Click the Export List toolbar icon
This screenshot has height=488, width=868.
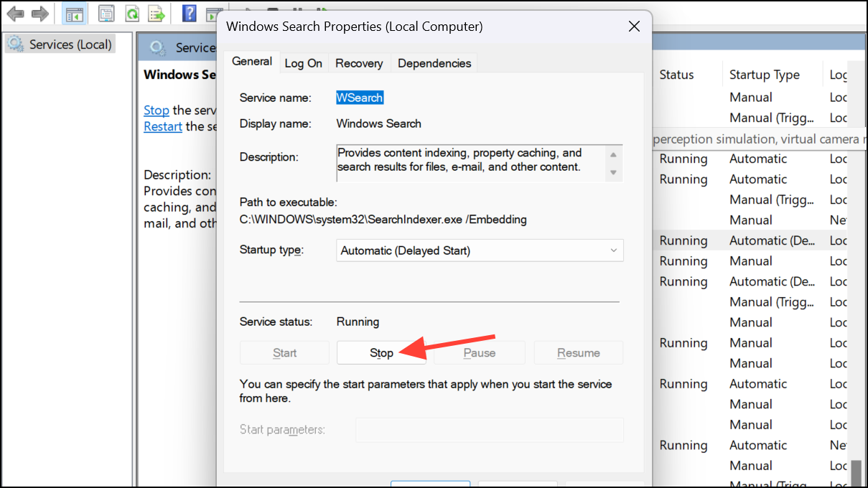[157, 13]
